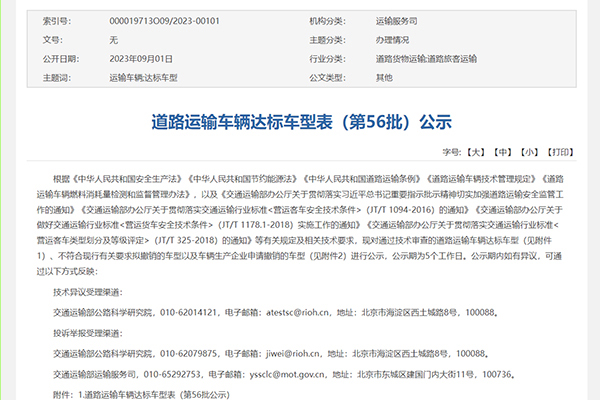Click subject keyword 运输车辆达标车型

(143, 76)
